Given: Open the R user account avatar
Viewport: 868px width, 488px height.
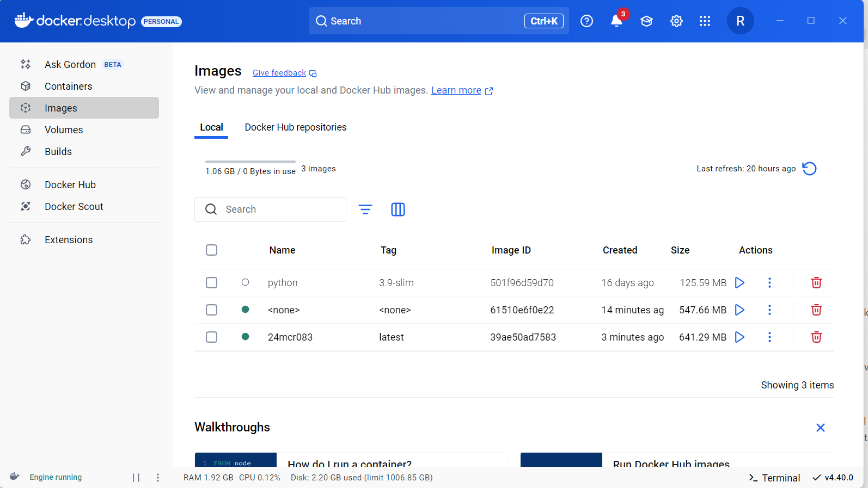Looking at the screenshot, I should [740, 21].
